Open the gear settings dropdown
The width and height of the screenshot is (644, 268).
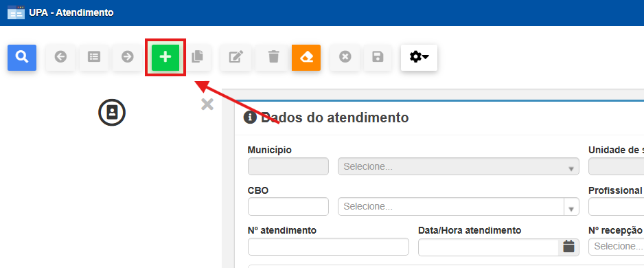coord(419,57)
